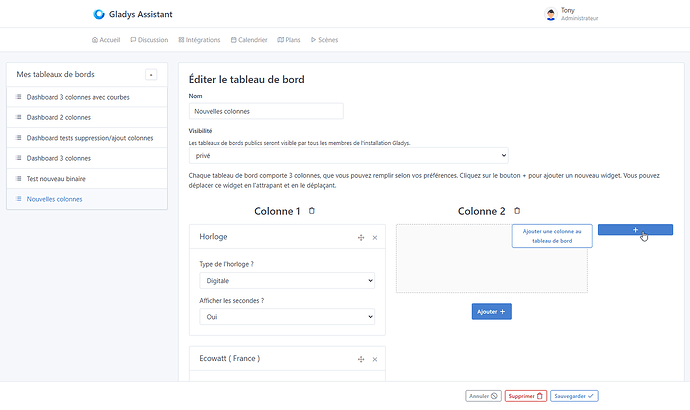Delete Colonne 1 with trash icon
Image resolution: width=690 pixels, height=410 pixels.
[x=312, y=211]
